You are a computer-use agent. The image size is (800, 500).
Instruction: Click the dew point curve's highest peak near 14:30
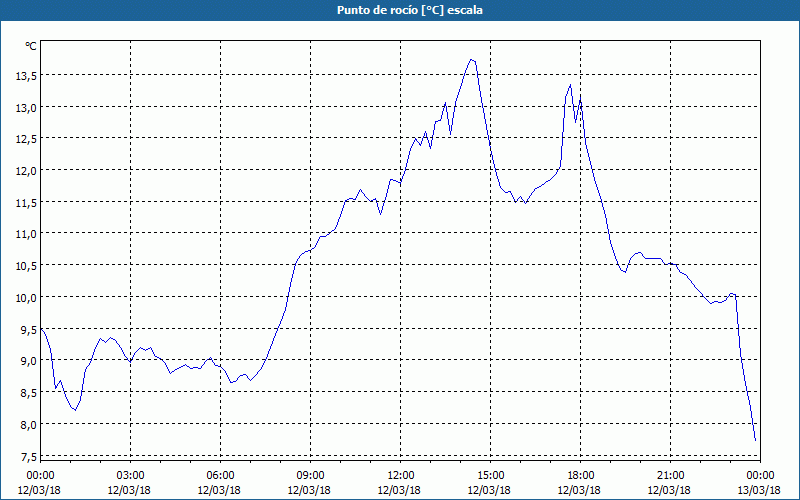pos(471,60)
